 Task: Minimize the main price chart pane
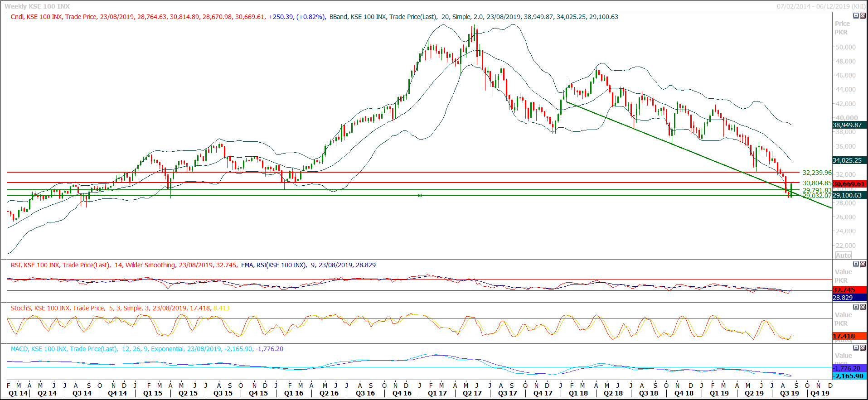point(856,16)
